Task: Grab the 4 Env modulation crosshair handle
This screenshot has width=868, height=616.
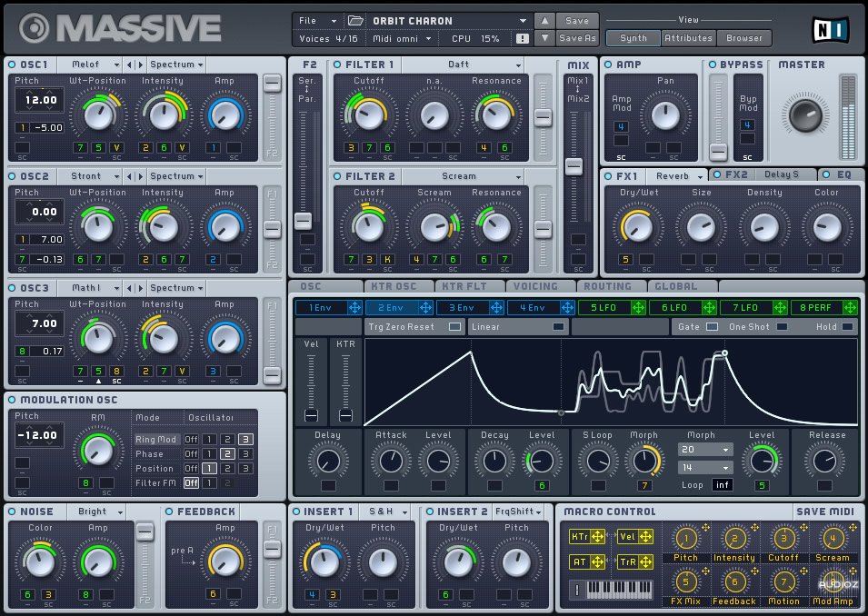Action: (567, 308)
